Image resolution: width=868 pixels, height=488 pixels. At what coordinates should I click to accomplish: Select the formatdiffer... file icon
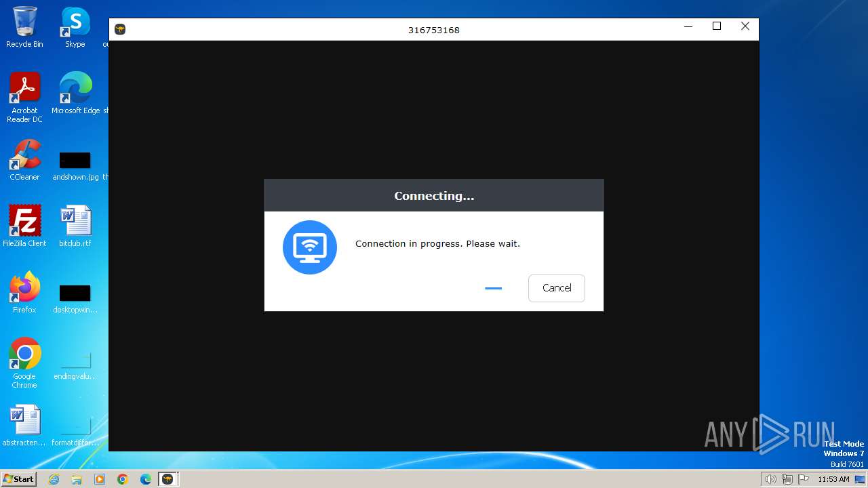75,432
